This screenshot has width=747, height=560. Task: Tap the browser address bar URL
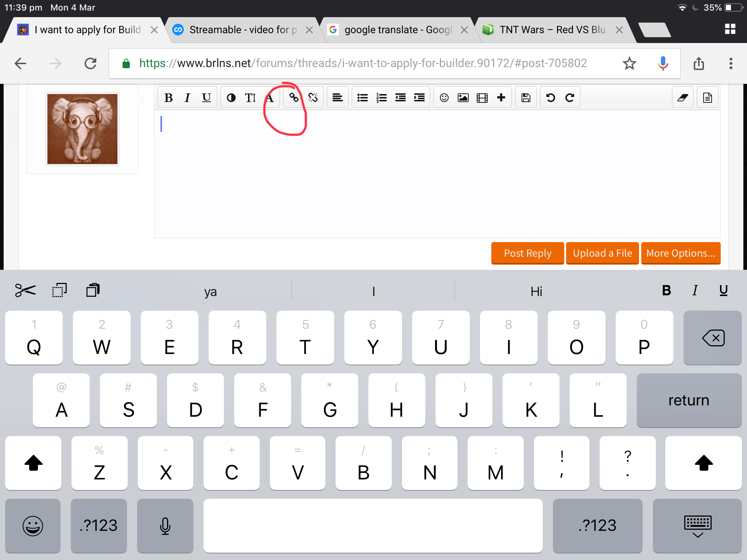(363, 63)
